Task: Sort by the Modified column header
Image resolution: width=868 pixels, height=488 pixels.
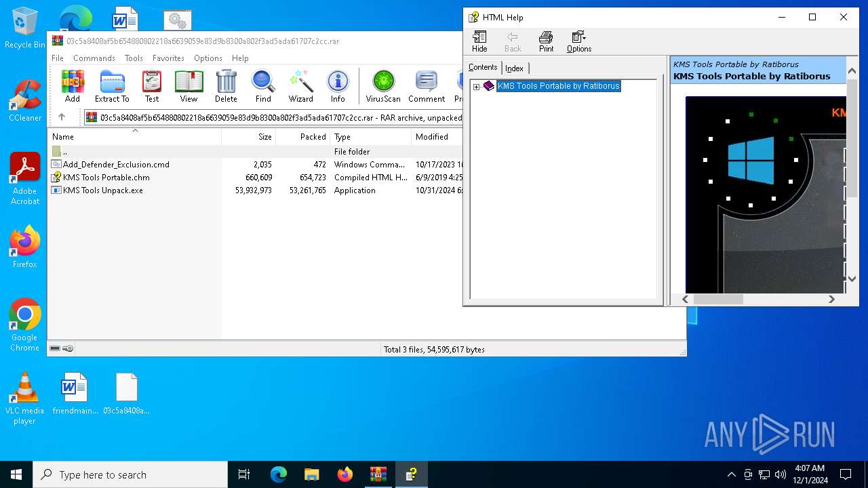Action: 437,136
